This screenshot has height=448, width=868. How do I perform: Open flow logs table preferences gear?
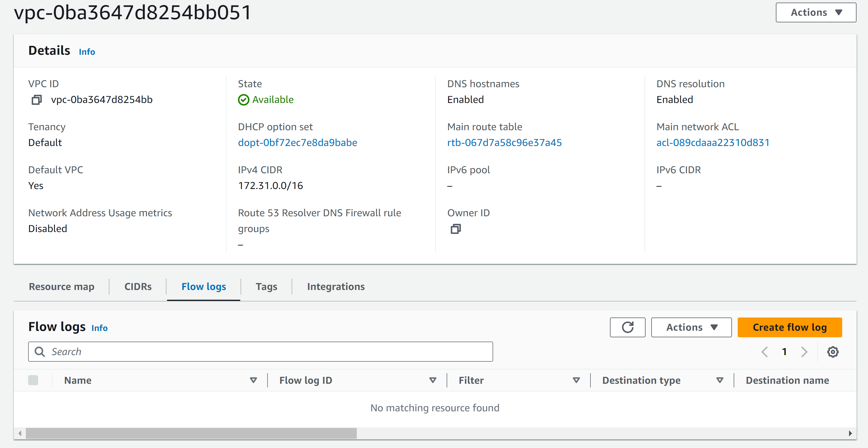832,352
